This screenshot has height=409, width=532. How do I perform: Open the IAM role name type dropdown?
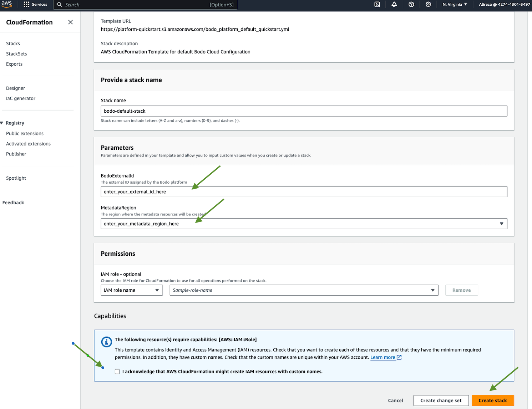pos(132,290)
